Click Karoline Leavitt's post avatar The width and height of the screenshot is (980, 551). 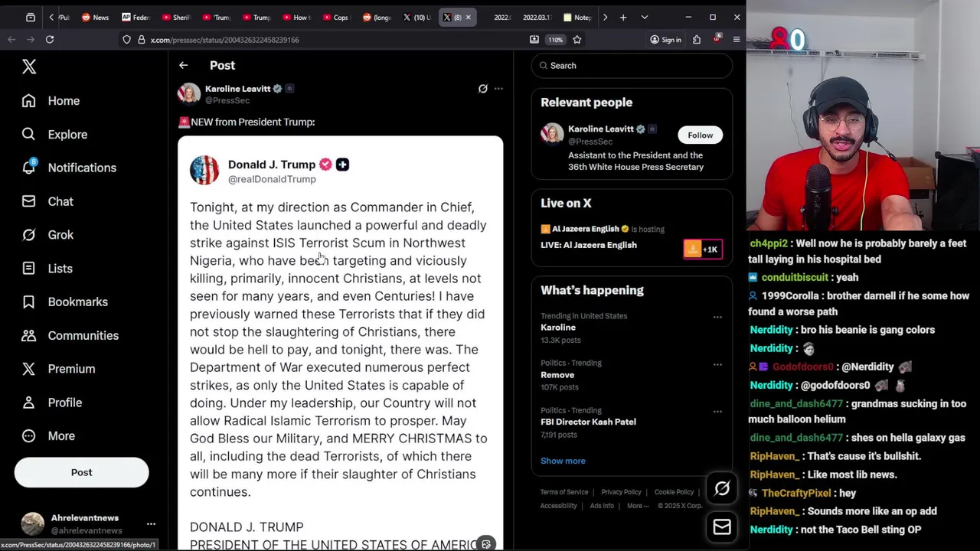[x=189, y=93]
